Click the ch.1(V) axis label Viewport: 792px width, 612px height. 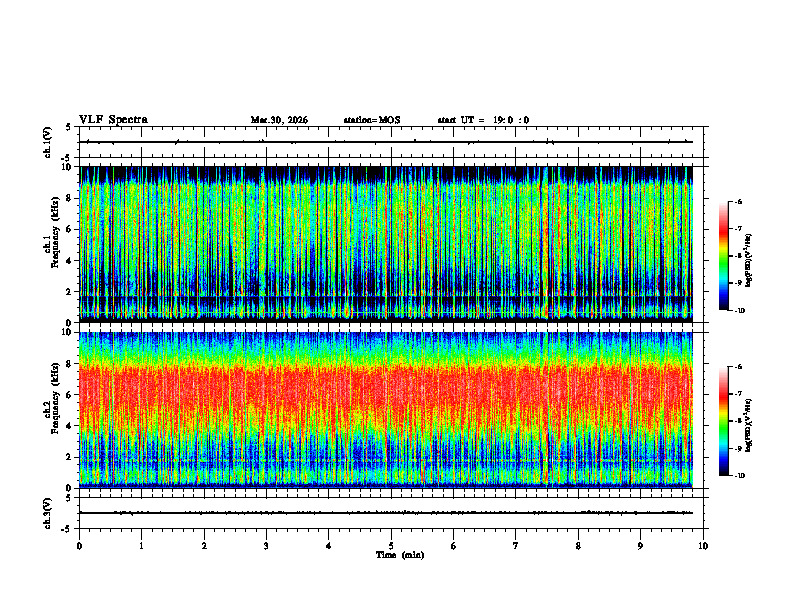[x=48, y=142]
